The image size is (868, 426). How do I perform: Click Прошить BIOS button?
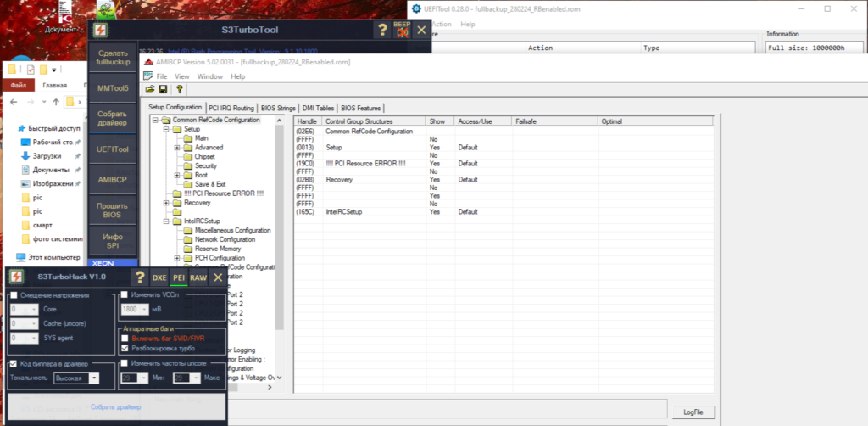tap(113, 210)
